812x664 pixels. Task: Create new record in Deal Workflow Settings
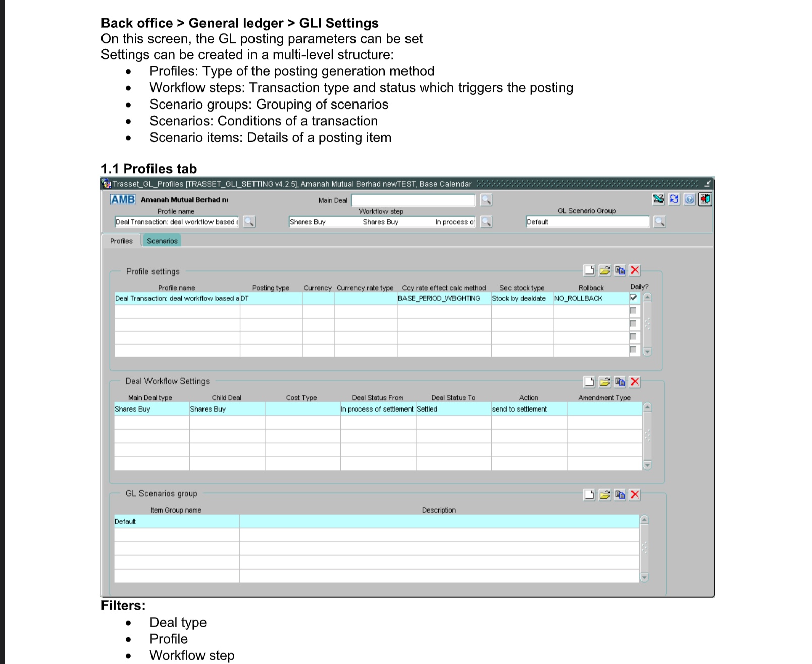pyautogui.click(x=589, y=382)
